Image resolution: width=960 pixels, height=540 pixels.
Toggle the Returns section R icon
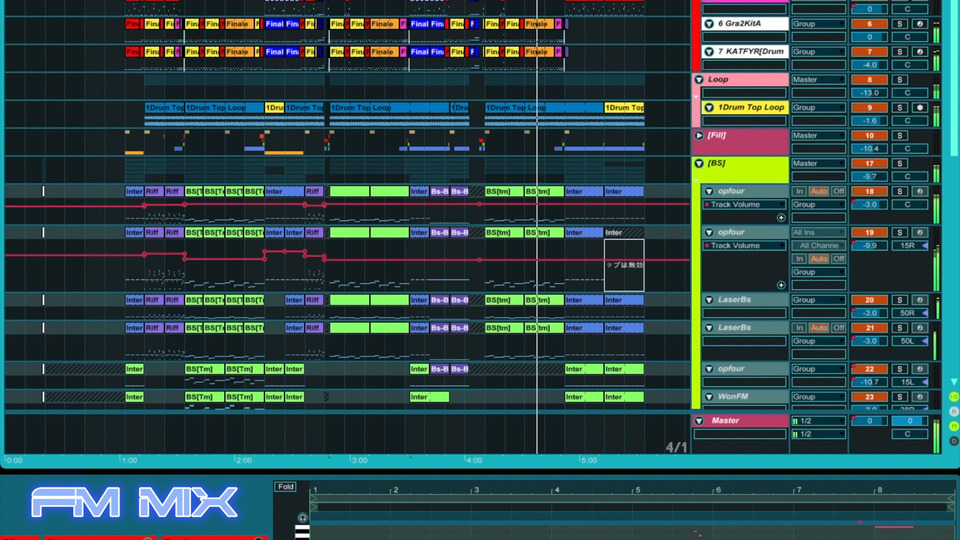(954, 411)
